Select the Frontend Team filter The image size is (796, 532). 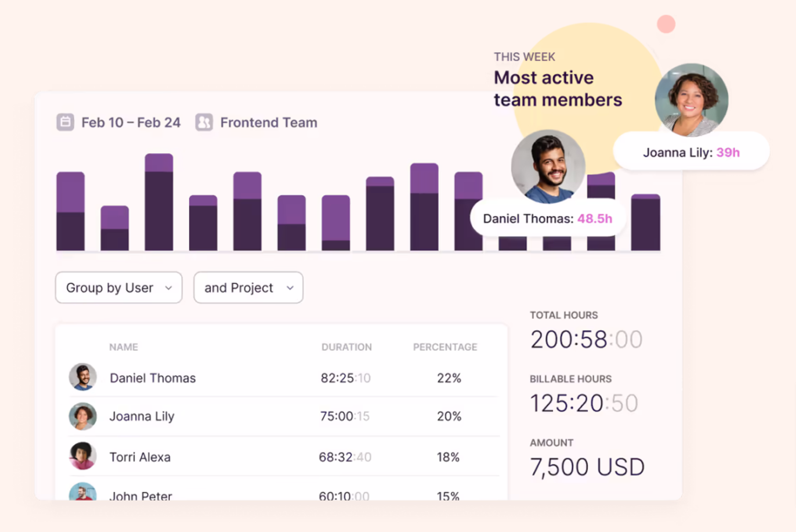(x=268, y=122)
